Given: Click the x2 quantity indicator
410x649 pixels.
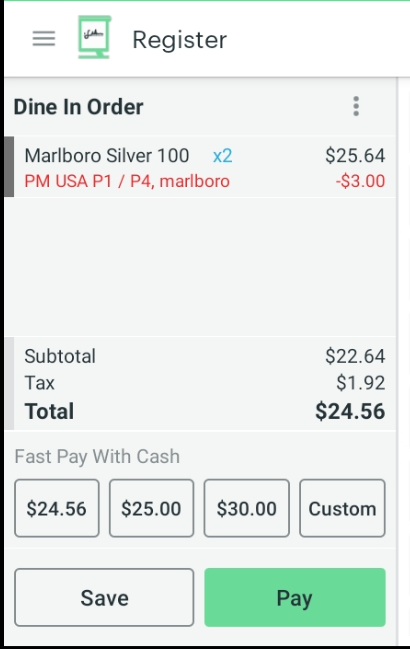Looking at the screenshot, I should pyautogui.click(x=223, y=156).
